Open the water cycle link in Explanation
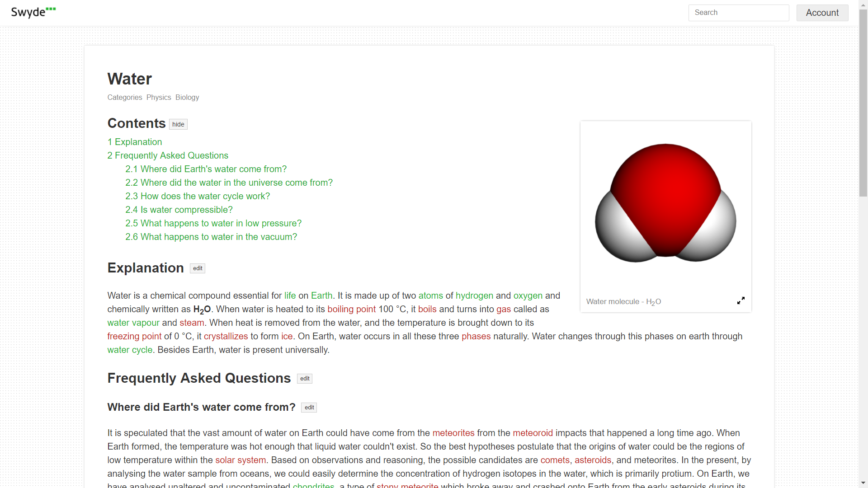868x488 pixels. 130,350
